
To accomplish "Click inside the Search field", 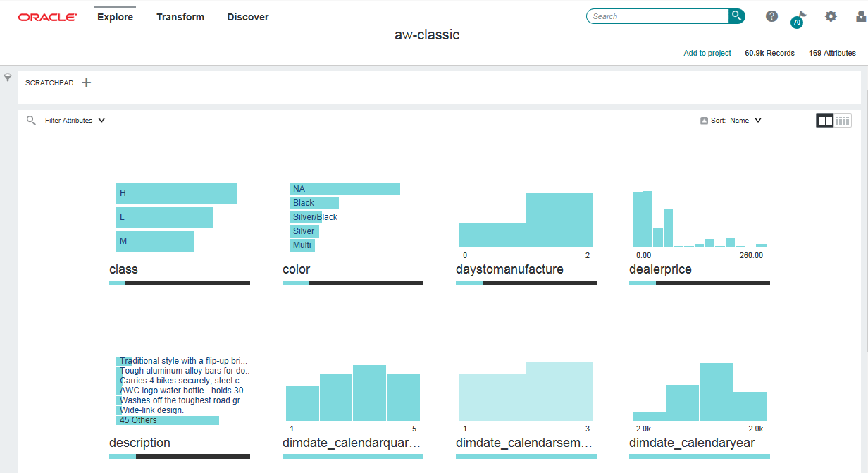I will point(655,16).
